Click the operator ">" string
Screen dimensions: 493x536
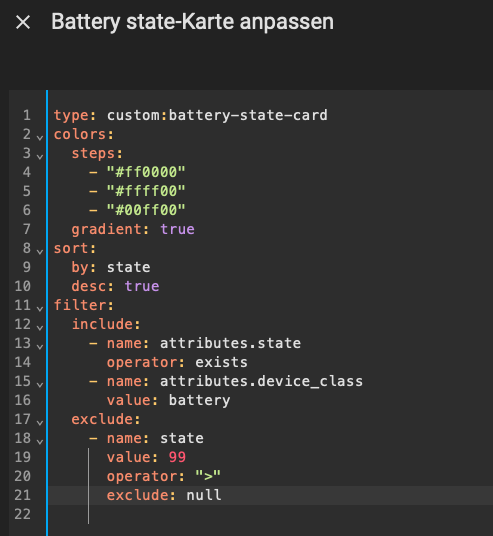[x=208, y=476]
